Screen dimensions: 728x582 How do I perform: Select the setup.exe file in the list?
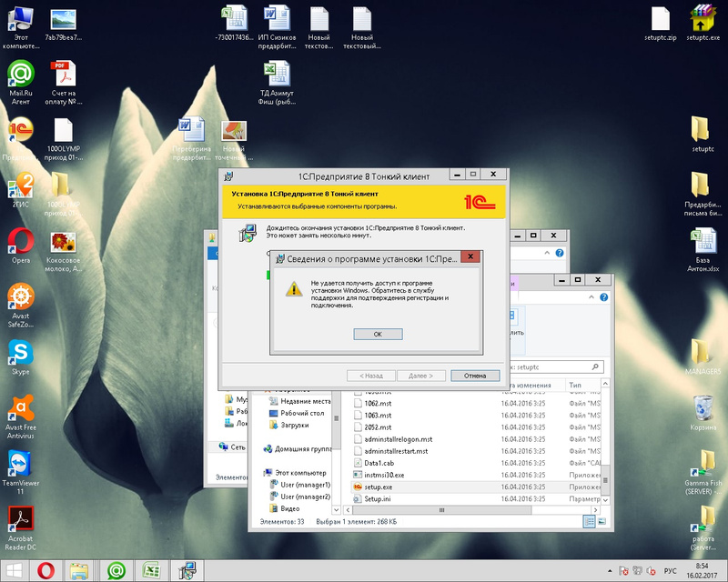379,487
